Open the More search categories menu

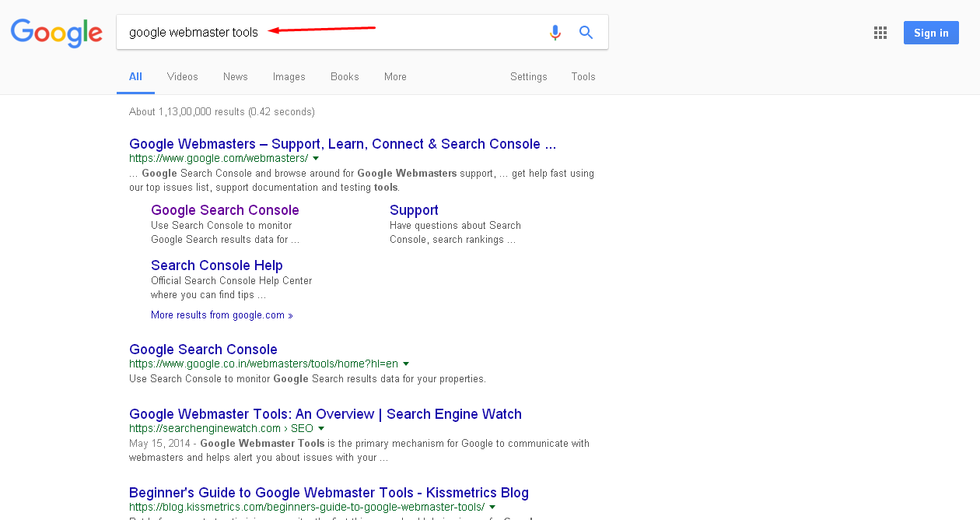coord(395,77)
